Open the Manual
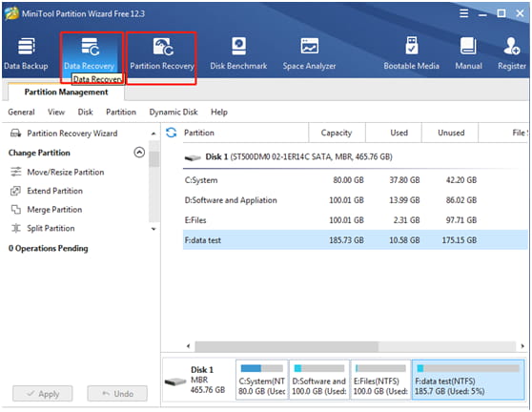532x412 pixels. coord(468,53)
